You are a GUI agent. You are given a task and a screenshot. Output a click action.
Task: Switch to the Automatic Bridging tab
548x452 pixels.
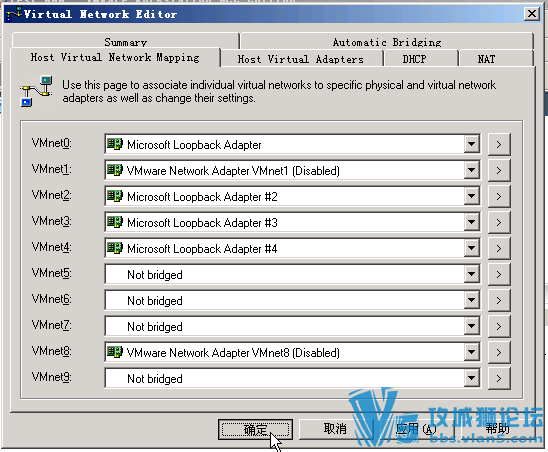(x=387, y=41)
